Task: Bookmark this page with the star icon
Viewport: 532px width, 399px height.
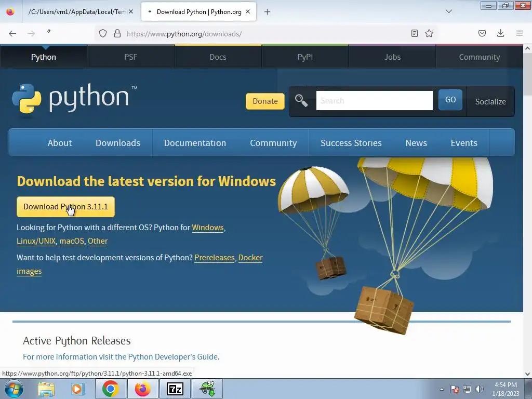Action: [x=429, y=33]
